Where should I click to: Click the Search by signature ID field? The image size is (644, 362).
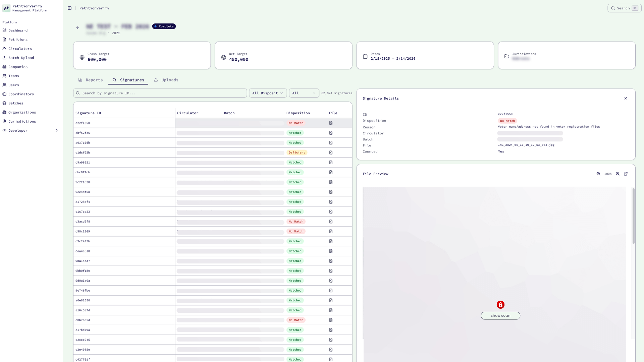point(160,93)
